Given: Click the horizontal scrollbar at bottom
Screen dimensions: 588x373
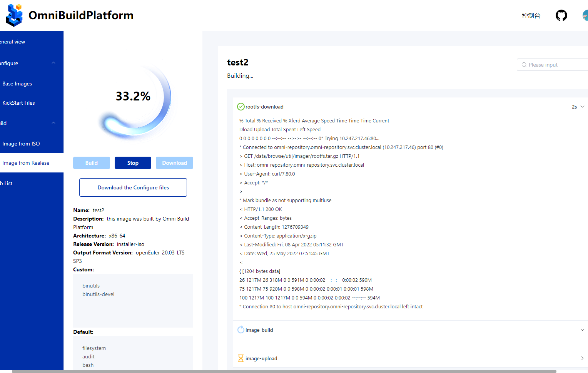Looking at the screenshot, I should click(x=284, y=371).
